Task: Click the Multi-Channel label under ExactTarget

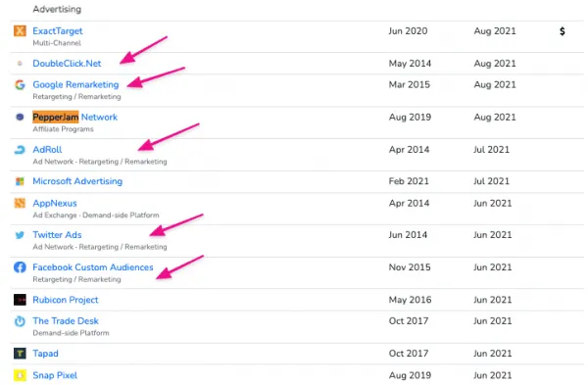Action: 57,43
